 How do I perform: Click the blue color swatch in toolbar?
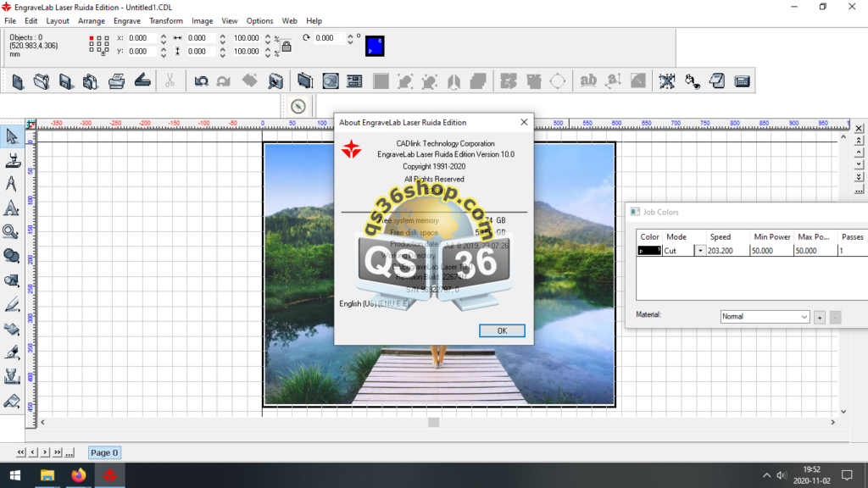pyautogui.click(x=375, y=46)
